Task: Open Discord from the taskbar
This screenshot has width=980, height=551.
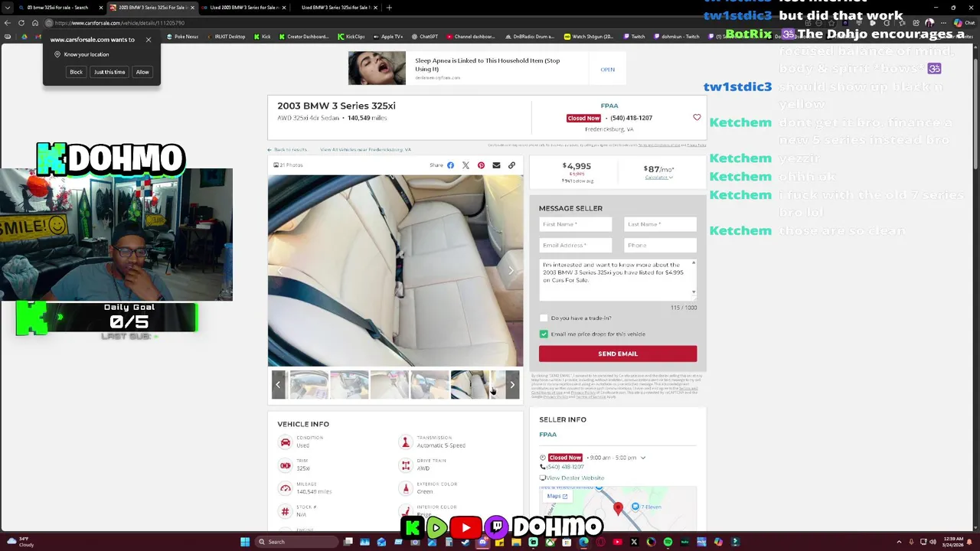Action: tap(482, 542)
